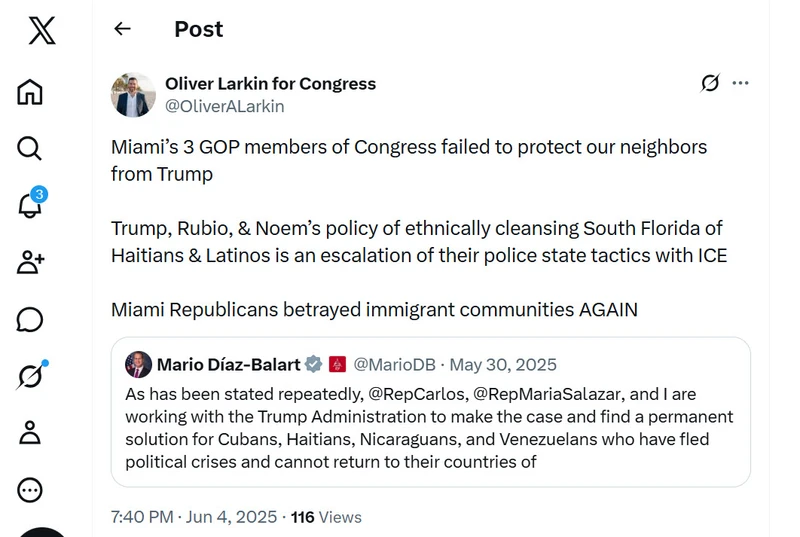Open the circled More options menu

pyautogui.click(x=30, y=490)
